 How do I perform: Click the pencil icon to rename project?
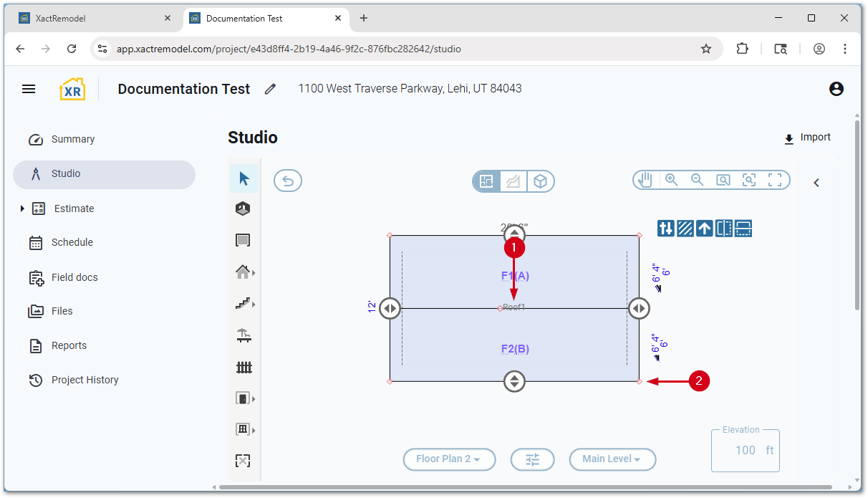[270, 89]
